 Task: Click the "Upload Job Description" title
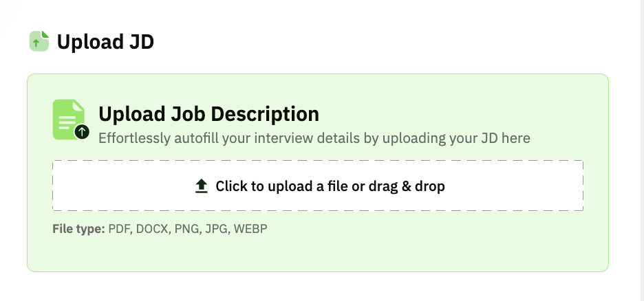pyautogui.click(x=208, y=114)
